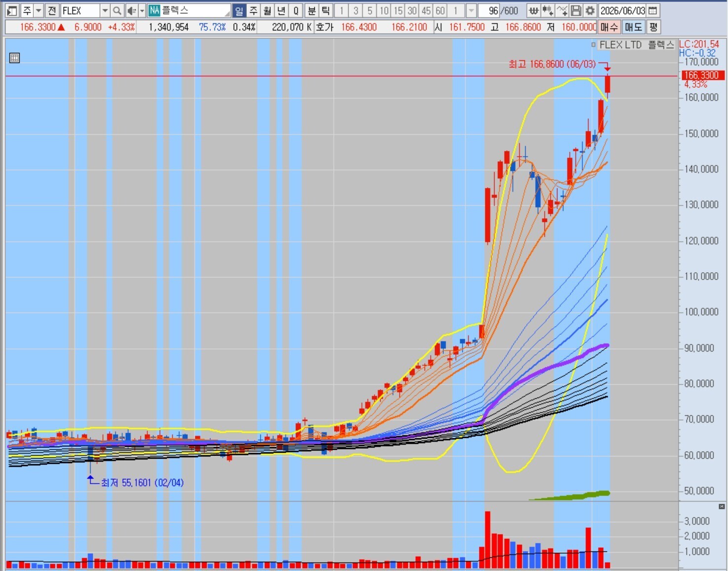Click the data table icon on the chart
728x571 pixels.
pos(15,58)
